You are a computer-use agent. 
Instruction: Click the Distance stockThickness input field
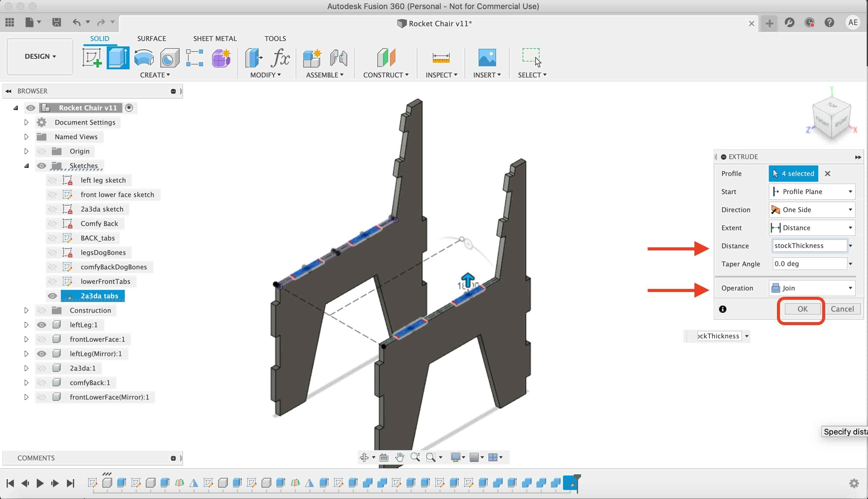click(x=810, y=246)
